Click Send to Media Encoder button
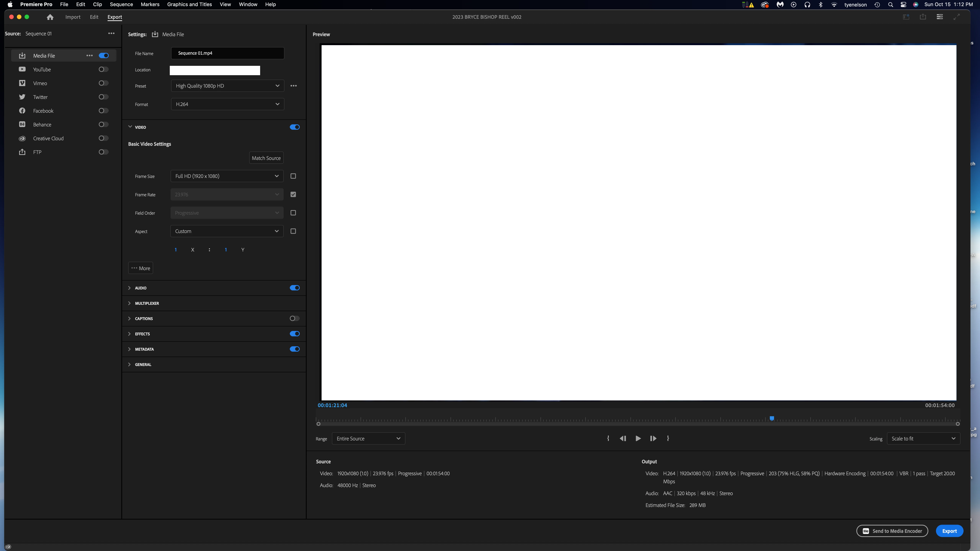 pyautogui.click(x=892, y=531)
